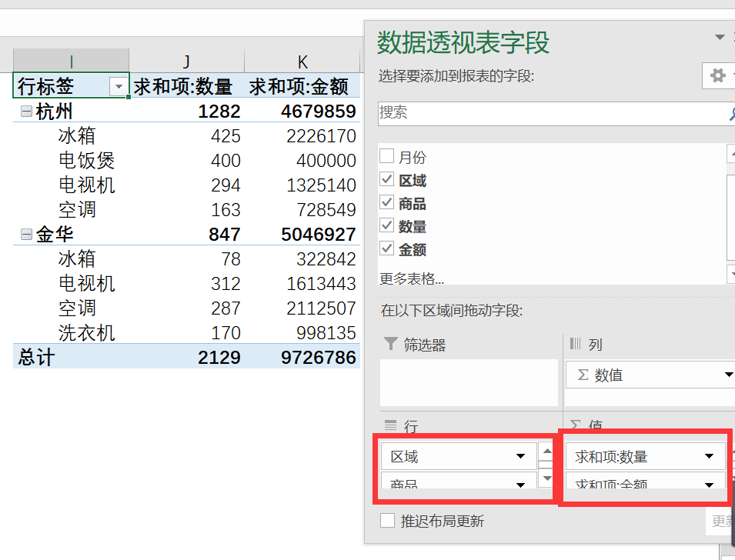Click the empty 筛选器 drop area
The width and height of the screenshot is (735, 560).
[469, 382]
